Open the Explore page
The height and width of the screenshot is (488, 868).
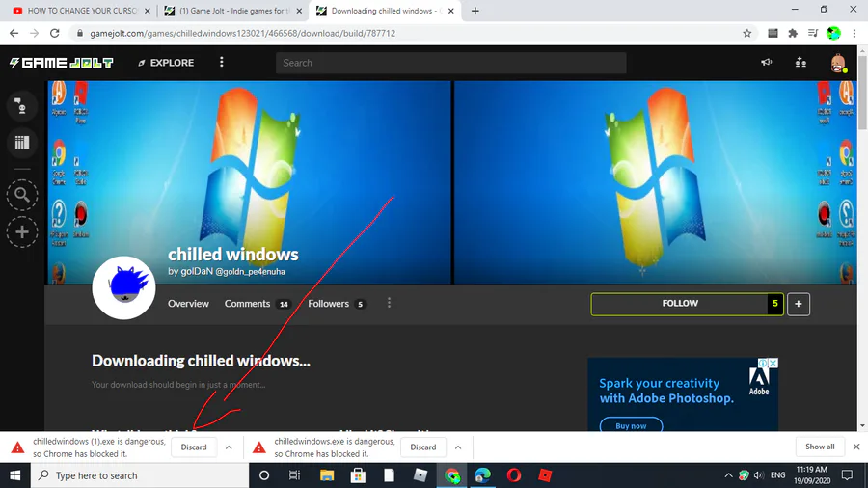point(166,63)
